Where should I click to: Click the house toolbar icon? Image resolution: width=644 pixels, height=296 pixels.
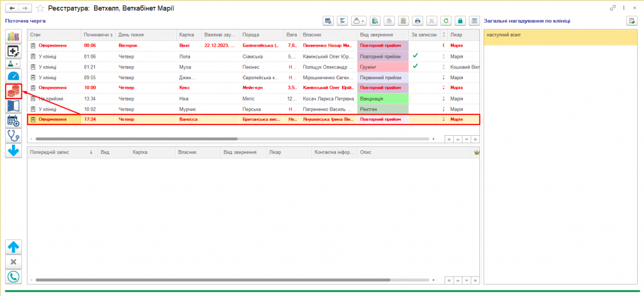point(389,21)
